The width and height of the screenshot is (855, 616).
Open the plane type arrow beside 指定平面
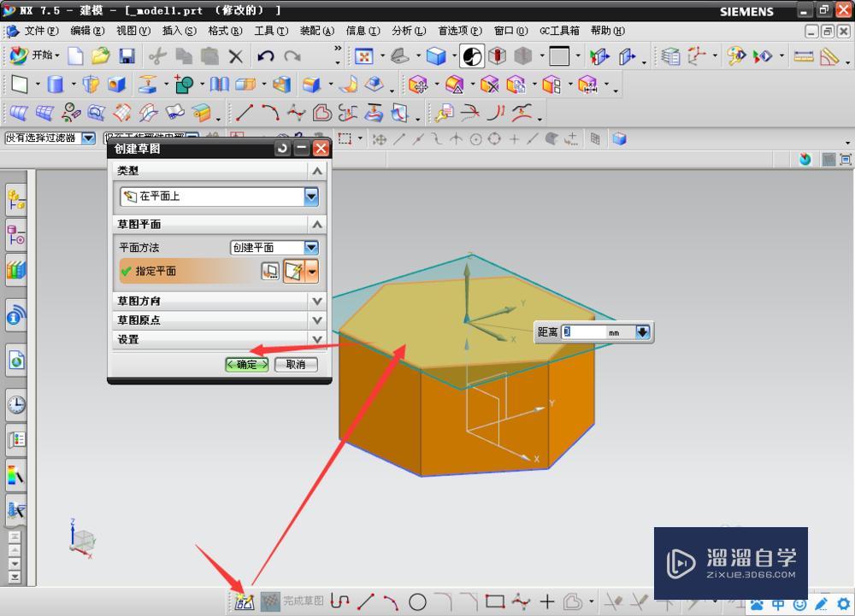pos(312,271)
